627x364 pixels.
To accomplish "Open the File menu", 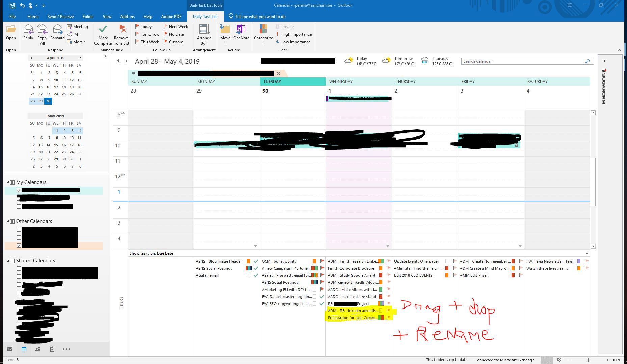I will coord(12,16).
